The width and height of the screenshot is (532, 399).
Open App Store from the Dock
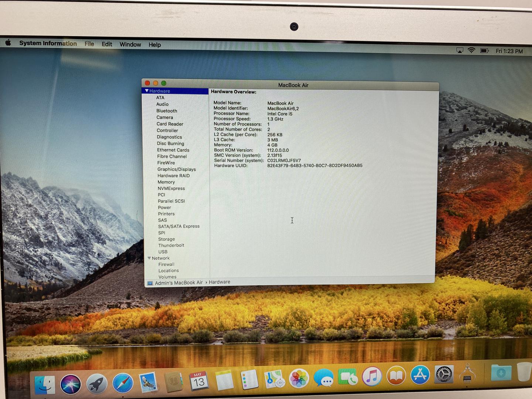pyautogui.click(x=420, y=375)
